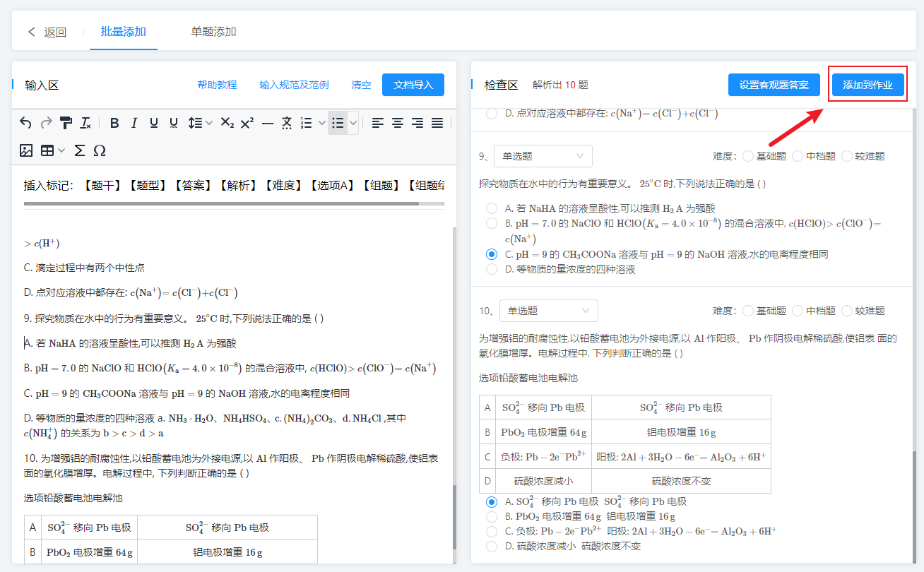Choose answer B PbO₂ 电极增重 in question 10
The height and width of the screenshot is (572, 924).
click(x=492, y=516)
